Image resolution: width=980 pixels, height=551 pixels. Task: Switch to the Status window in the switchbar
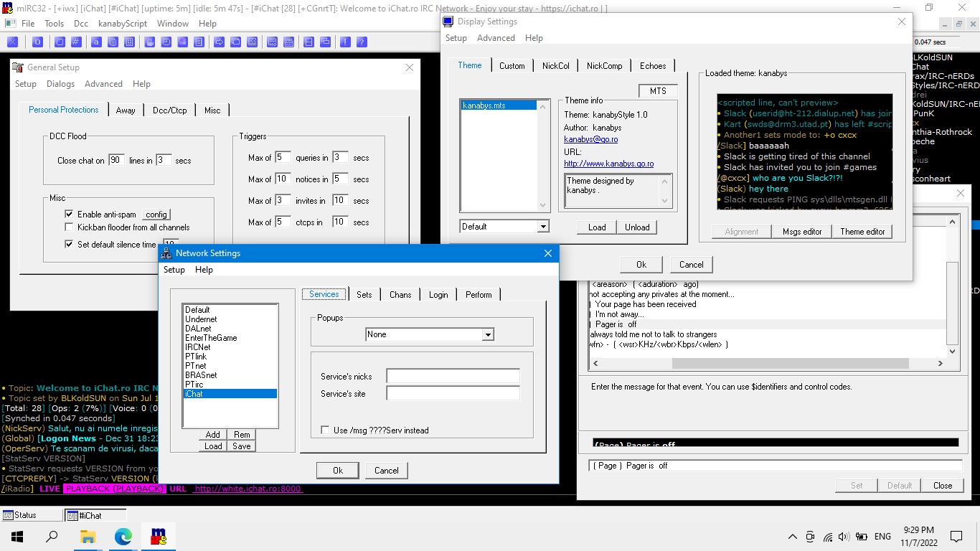point(32,515)
